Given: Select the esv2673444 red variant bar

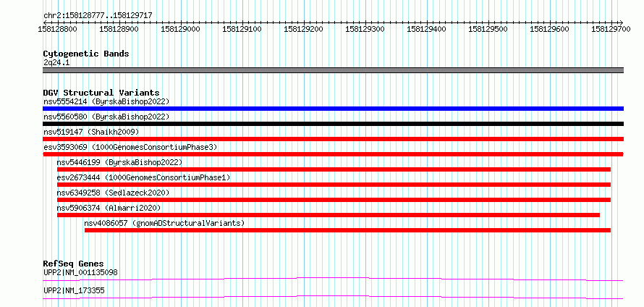Looking at the screenshot, I should [x=334, y=185].
